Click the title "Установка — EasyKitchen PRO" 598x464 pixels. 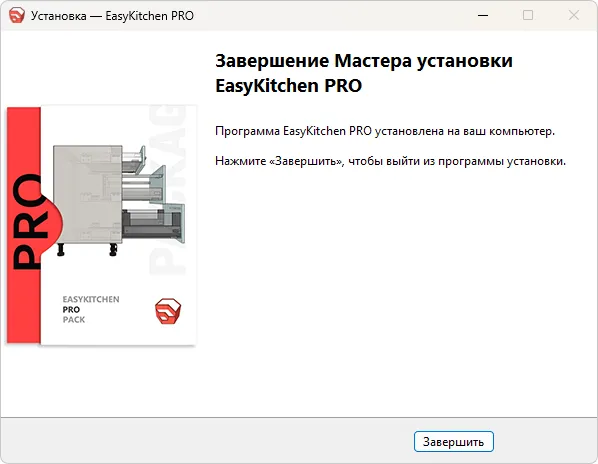[112, 16]
